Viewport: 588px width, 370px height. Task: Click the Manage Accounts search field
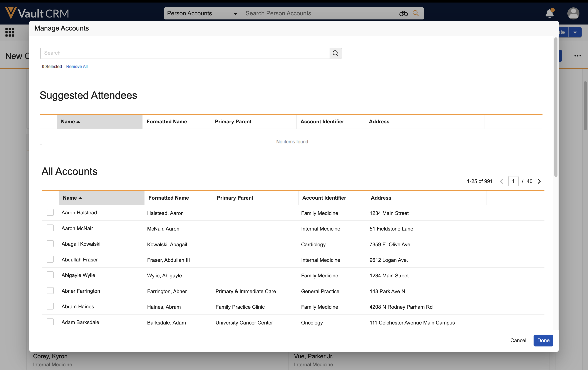pyautogui.click(x=185, y=53)
